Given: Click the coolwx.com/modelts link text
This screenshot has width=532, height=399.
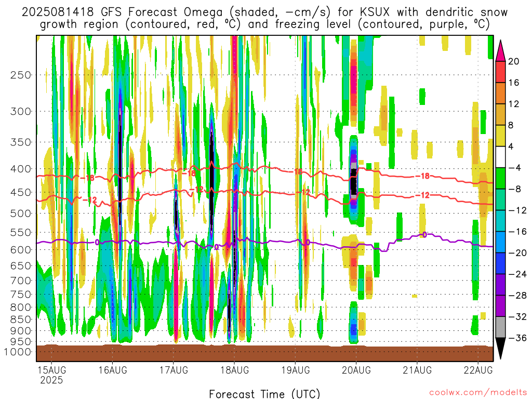Looking at the screenshot, I should [478, 393].
